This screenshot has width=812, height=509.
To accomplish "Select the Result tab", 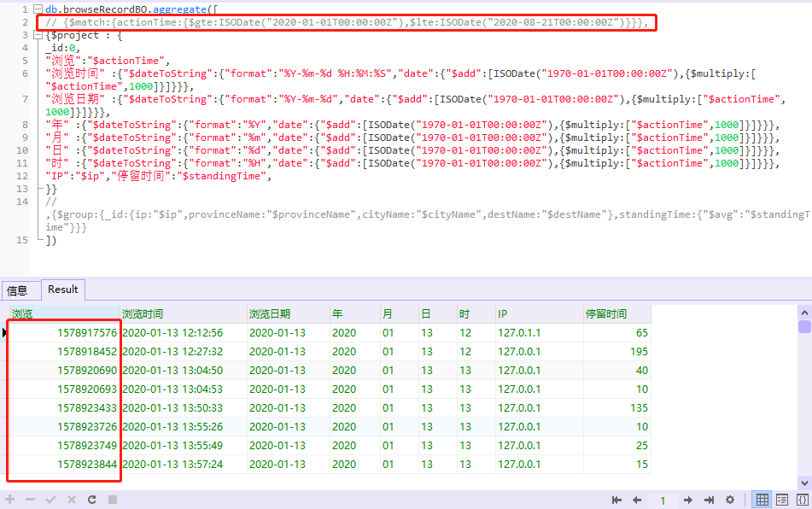I will (63, 290).
